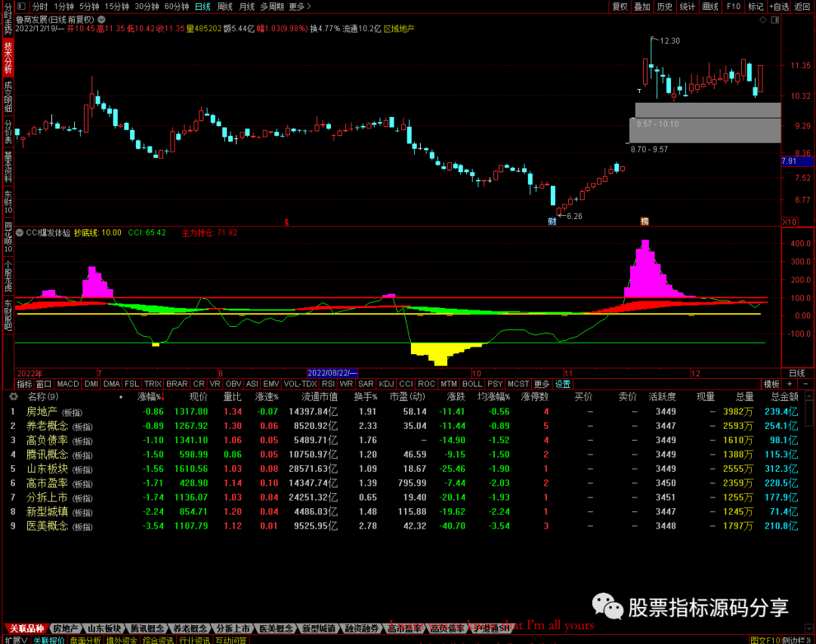Screen dimensions: 816x644
Task: Select the 医美概念 bottom tab
Action: tap(277, 628)
